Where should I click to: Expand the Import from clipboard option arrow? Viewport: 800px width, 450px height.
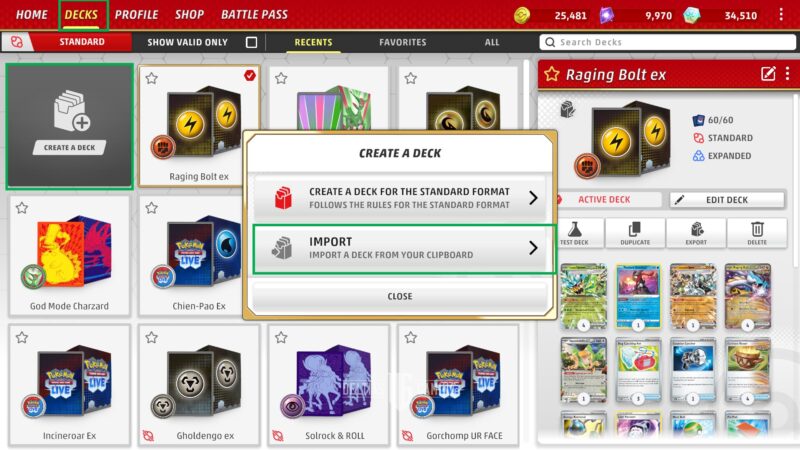pos(533,248)
